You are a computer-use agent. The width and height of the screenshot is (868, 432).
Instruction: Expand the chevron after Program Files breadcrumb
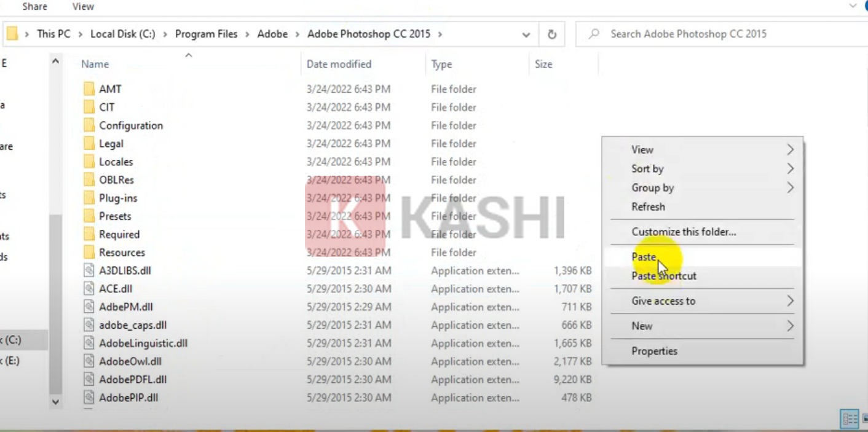point(248,34)
